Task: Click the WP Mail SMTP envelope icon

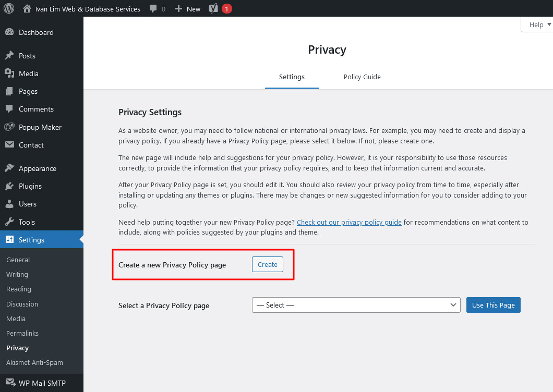Action: point(10,383)
